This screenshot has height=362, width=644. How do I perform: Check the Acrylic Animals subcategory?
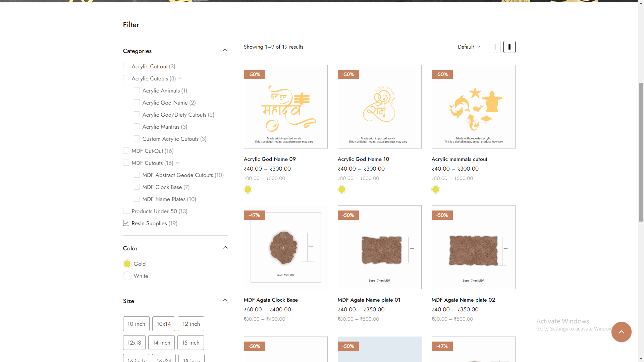137,90
